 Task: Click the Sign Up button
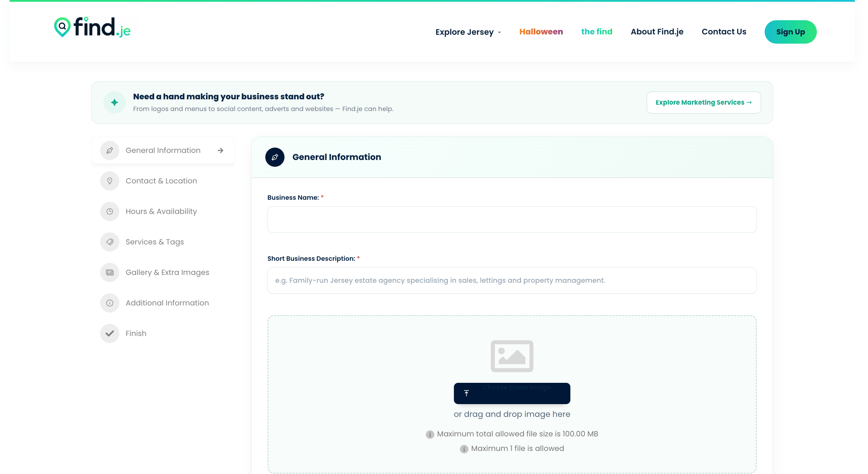tap(791, 32)
